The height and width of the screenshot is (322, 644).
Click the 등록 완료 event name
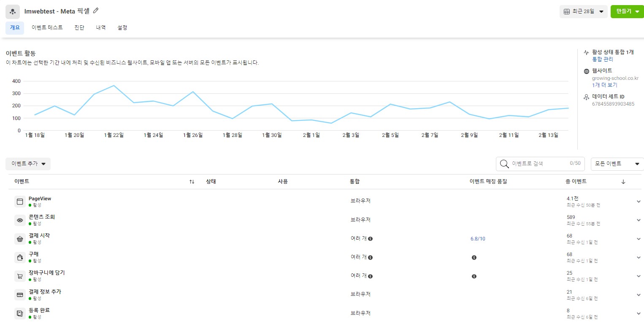(39, 311)
